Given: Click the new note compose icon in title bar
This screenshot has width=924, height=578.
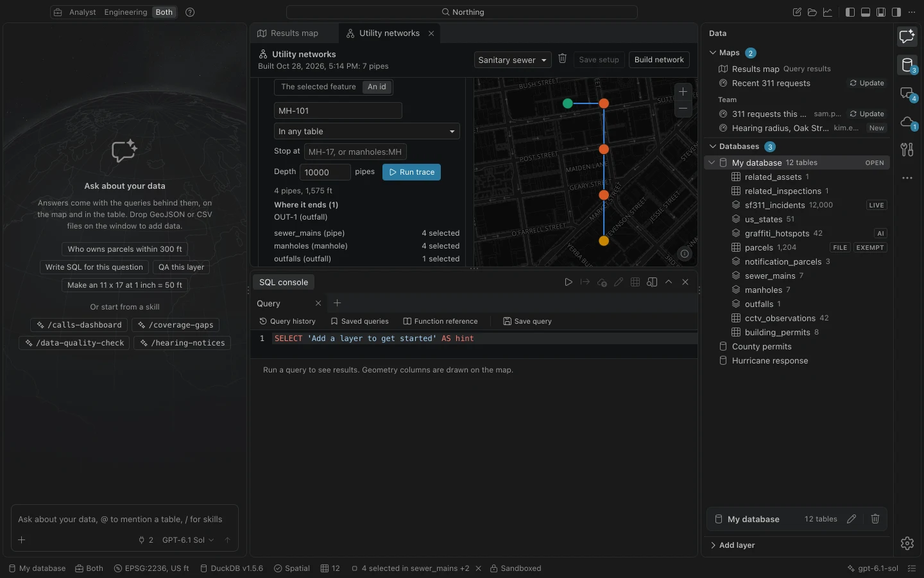Looking at the screenshot, I should (x=797, y=12).
